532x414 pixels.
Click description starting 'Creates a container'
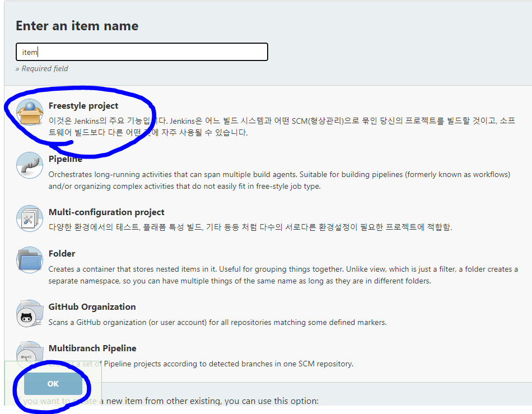(x=283, y=275)
